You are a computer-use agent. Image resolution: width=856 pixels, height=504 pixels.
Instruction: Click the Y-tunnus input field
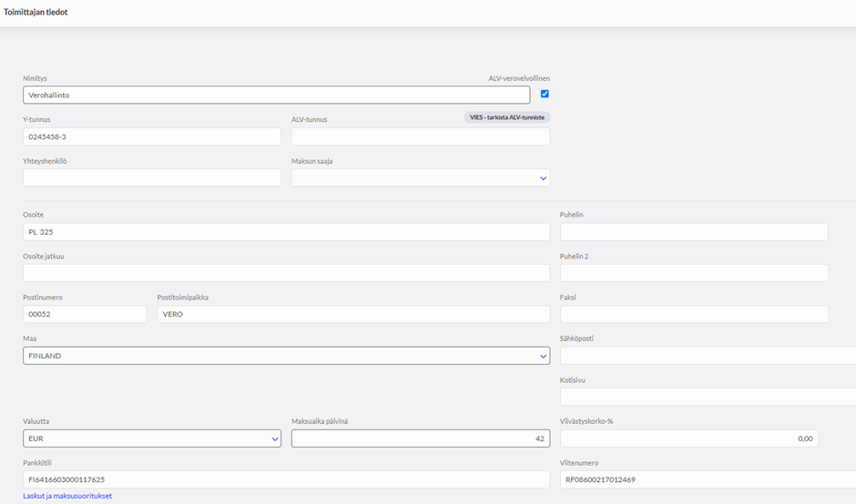coord(152,136)
